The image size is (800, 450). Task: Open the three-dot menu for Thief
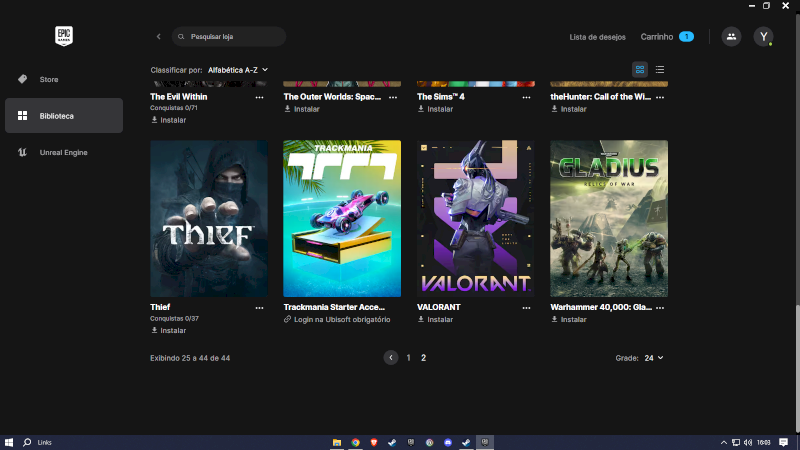(x=260, y=308)
